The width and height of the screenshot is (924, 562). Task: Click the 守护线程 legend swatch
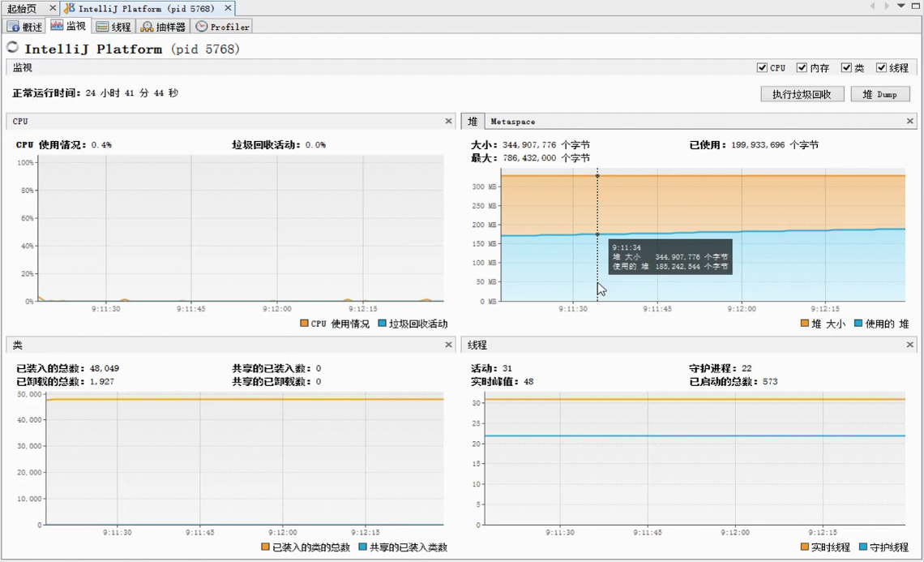(x=862, y=547)
